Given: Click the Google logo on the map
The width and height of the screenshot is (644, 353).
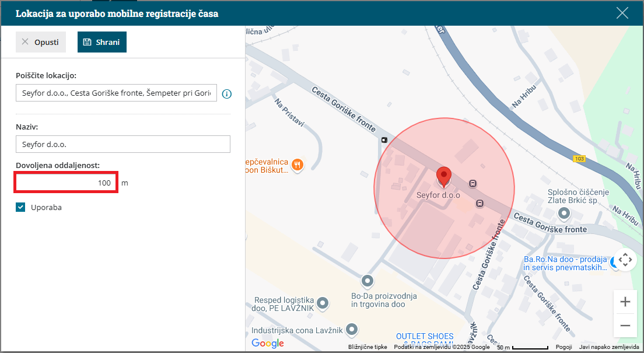Looking at the screenshot, I should [268, 343].
